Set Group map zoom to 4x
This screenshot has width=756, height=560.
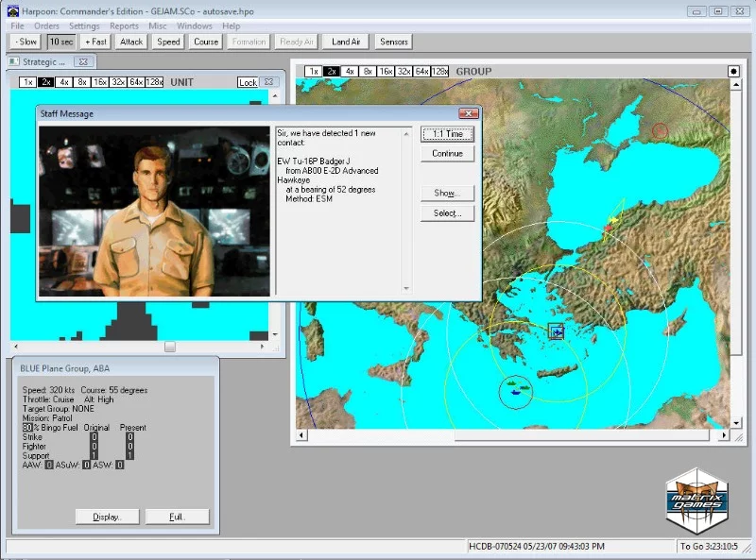coord(350,72)
